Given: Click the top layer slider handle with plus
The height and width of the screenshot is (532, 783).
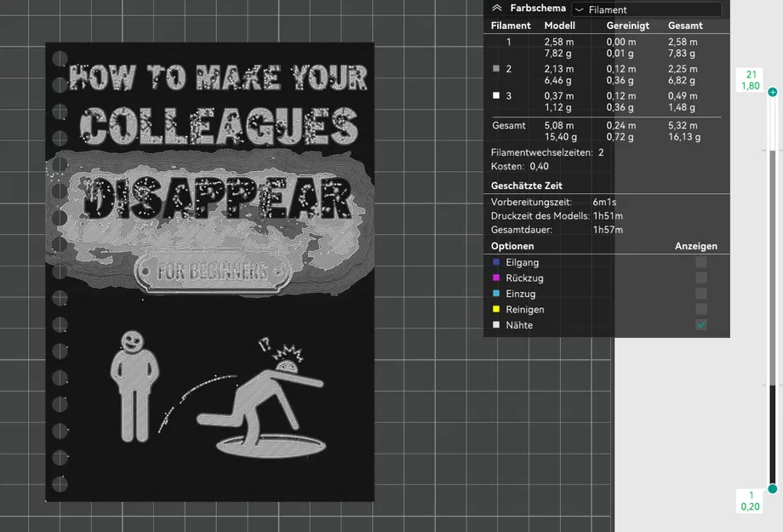Looking at the screenshot, I should tap(773, 92).
